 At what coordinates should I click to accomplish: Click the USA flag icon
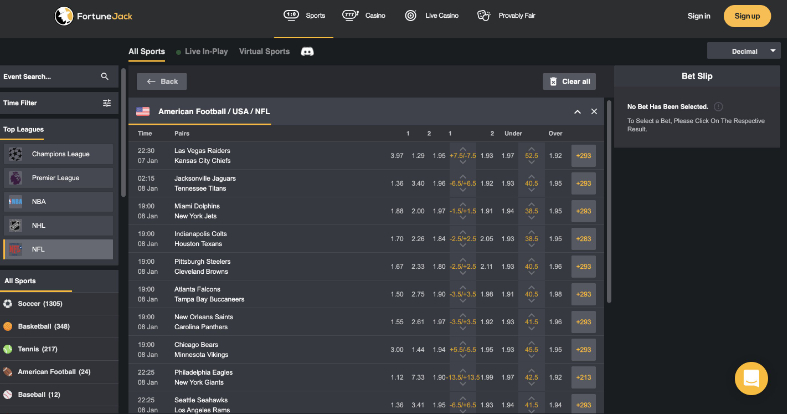pyautogui.click(x=143, y=111)
